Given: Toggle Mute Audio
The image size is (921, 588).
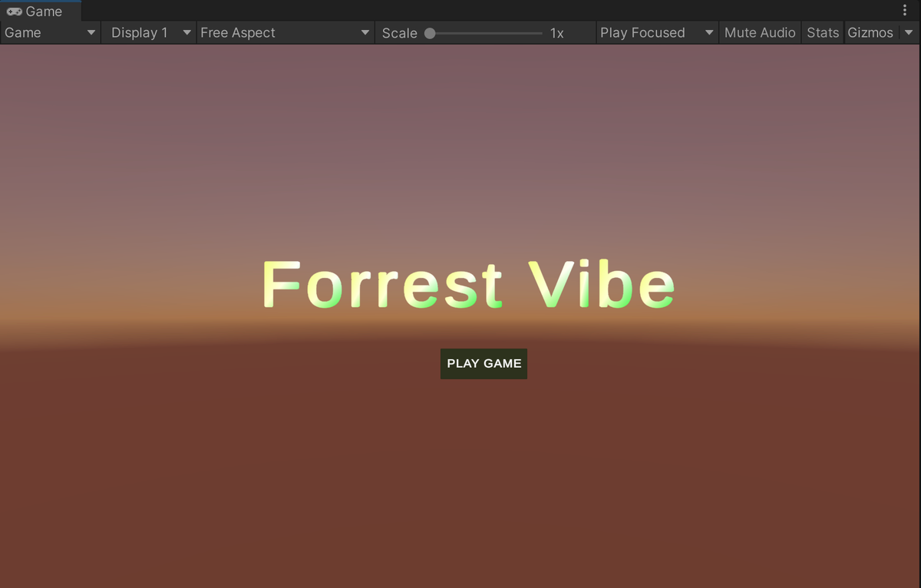Looking at the screenshot, I should pyautogui.click(x=760, y=33).
